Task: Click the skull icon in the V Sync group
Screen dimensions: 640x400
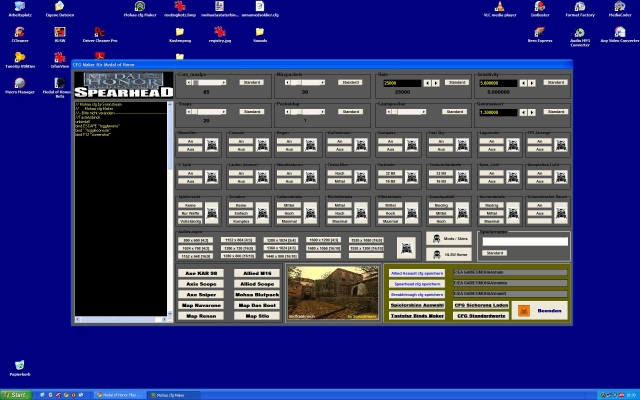Action: pyautogui.click(x=211, y=177)
